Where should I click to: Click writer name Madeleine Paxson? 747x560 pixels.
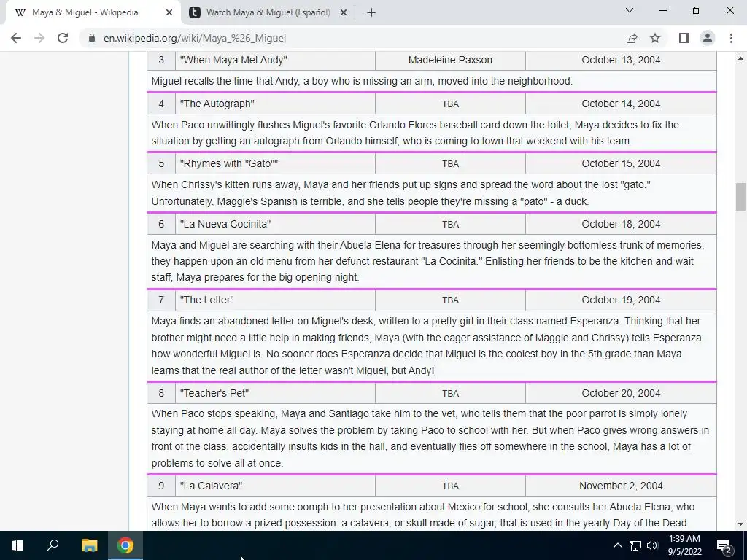click(x=450, y=60)
